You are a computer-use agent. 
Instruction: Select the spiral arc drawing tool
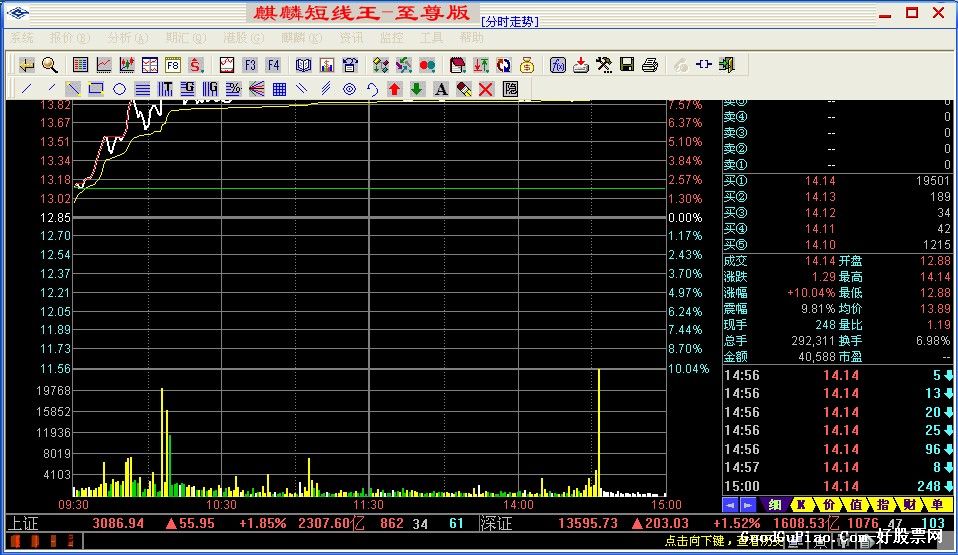(x=372, y=89)
